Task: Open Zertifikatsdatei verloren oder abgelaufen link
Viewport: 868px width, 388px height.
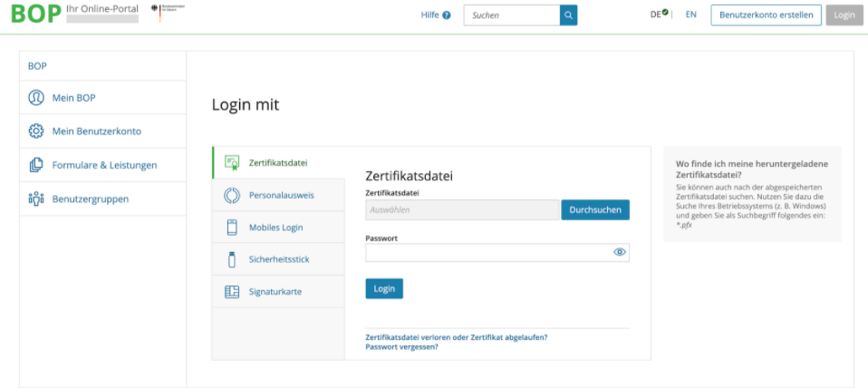Action: [457, 336]
